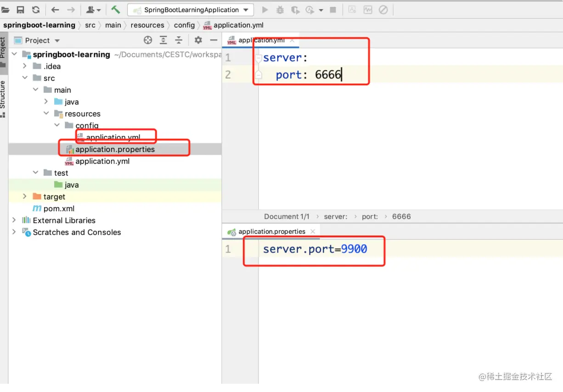
Task: Click 'Document 1/1' in the editor breadcrumb
Action: [287, 217]
